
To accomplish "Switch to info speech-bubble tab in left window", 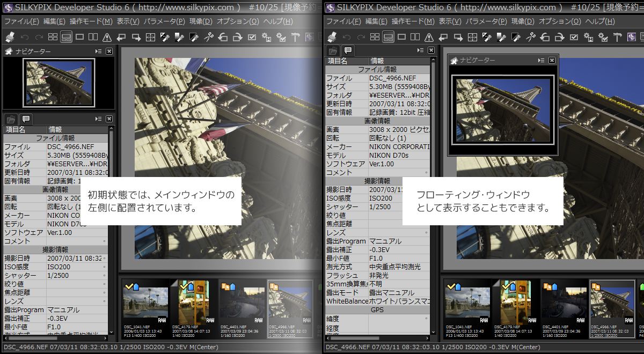I will [x=25, y=119].
